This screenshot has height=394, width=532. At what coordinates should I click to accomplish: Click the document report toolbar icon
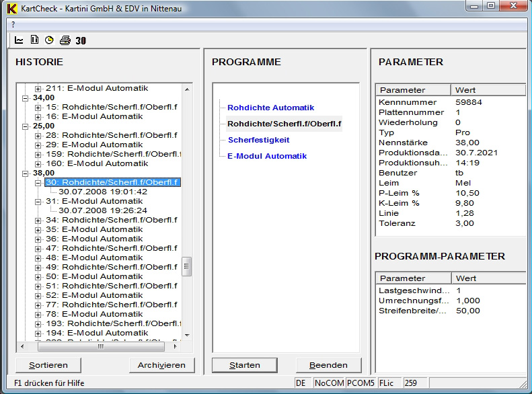pos(34,40)
